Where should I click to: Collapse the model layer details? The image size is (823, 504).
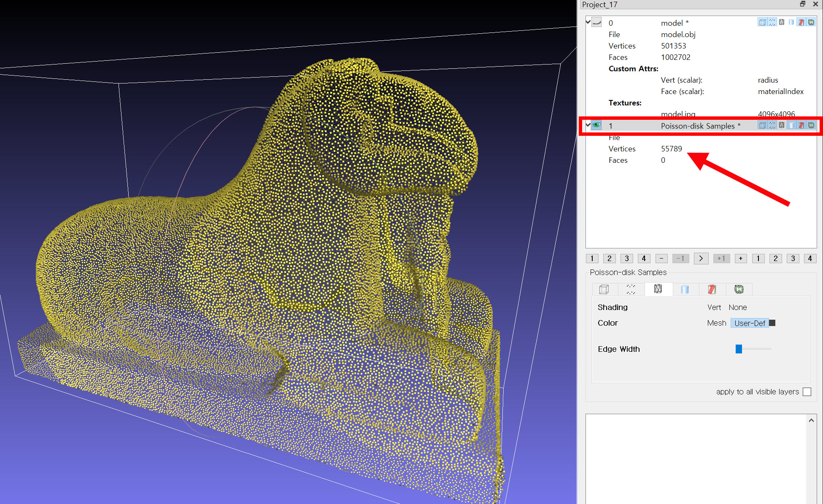(x=588, y=22)
